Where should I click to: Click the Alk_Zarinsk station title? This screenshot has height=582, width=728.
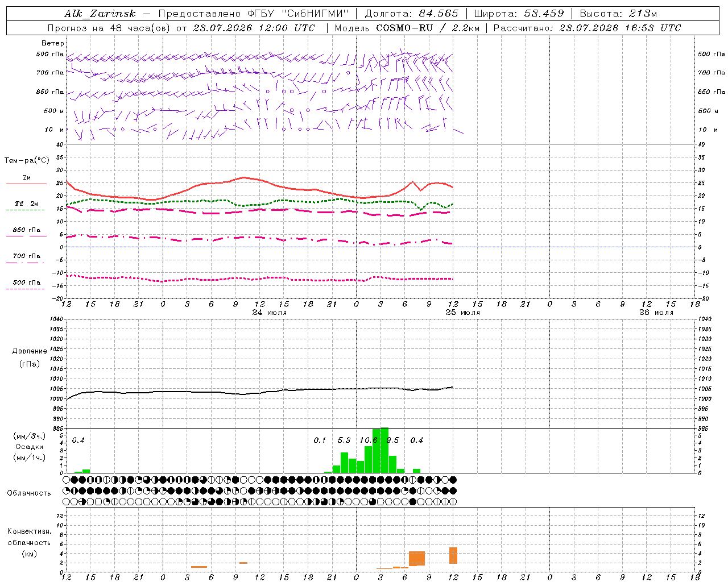pyautogui.click(x=100, y=14)
